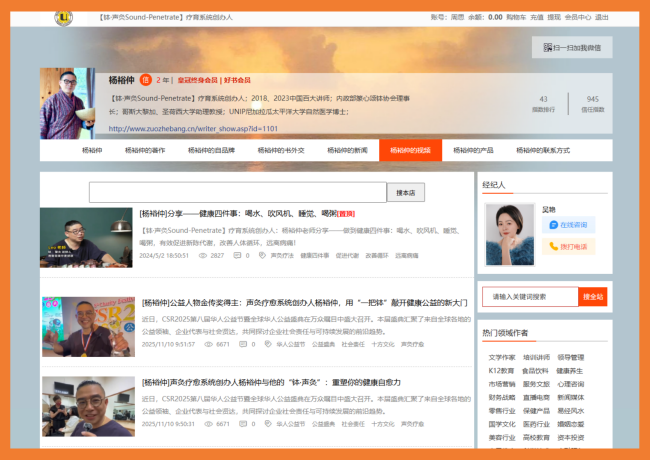Click the comment icon on third article

241,423
